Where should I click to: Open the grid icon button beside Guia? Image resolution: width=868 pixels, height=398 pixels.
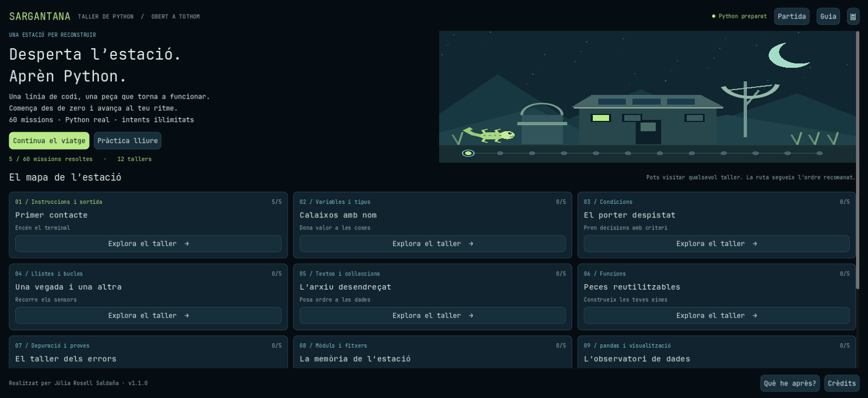pos(853,16)
